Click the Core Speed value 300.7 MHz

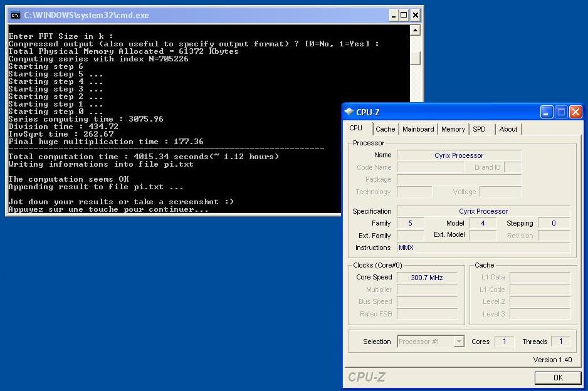[x=427, y=278]
